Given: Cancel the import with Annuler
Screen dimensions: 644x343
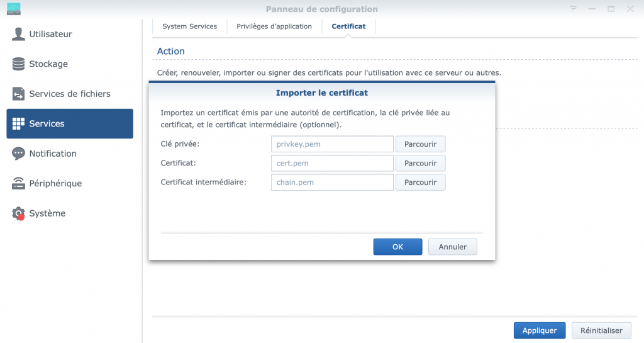Looking at the screenshot, I should point(452,247).
